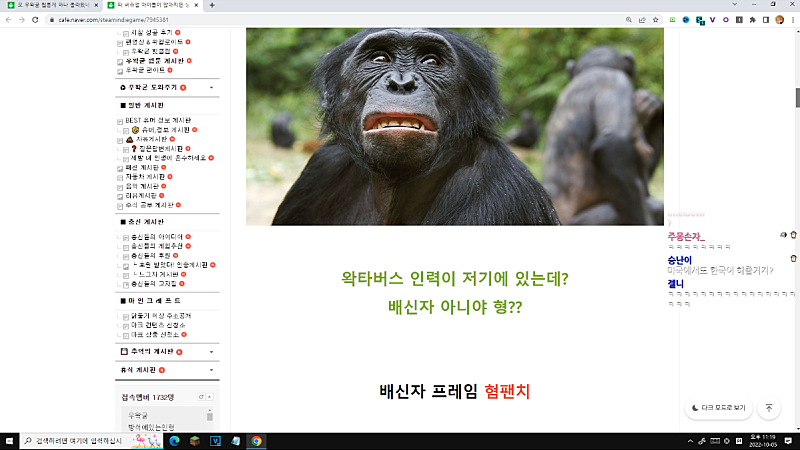Open the Windows Start menu
Image resolution: width=800 pixels, height=450 pixels.
coord(9,440)
